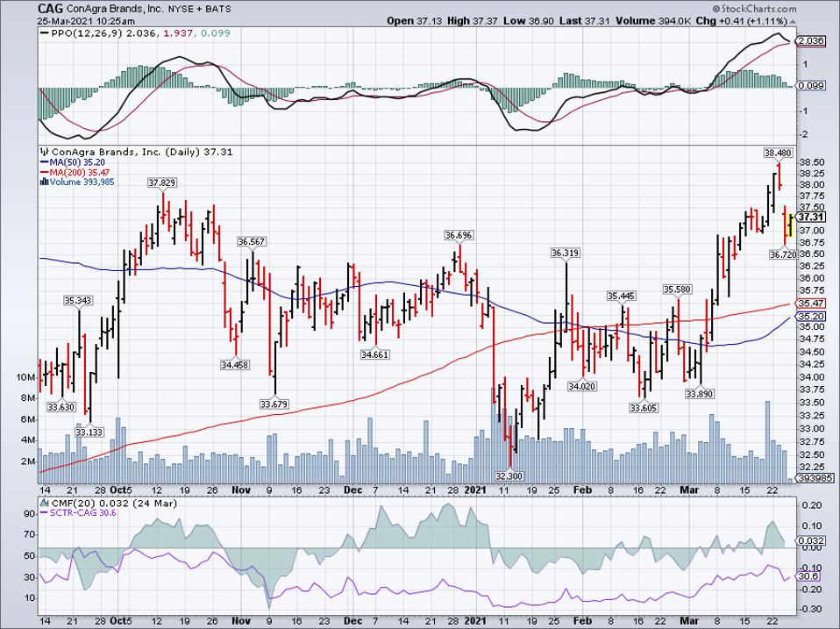This screenshot has width=840, height=629.
Task: Click the Last 37.31 value in the header
Action: pos(585,21)
